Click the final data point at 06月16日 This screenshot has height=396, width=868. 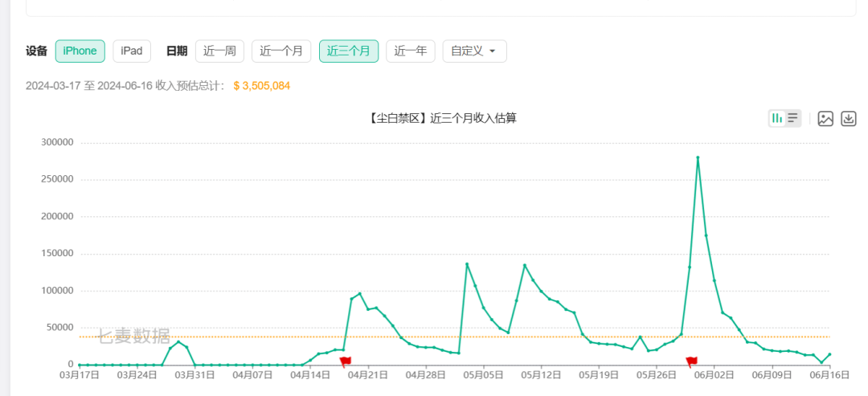(829, 354)
